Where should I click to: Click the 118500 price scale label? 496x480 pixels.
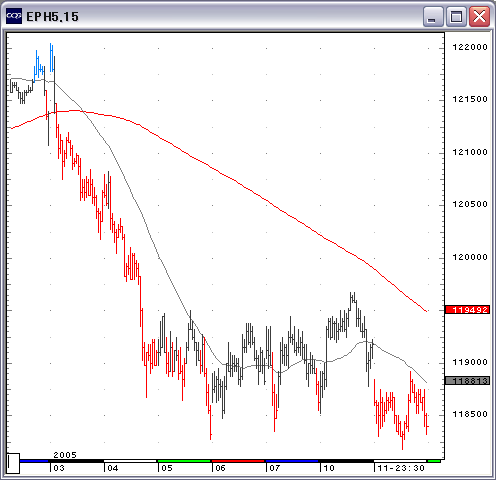pos(470,414)
